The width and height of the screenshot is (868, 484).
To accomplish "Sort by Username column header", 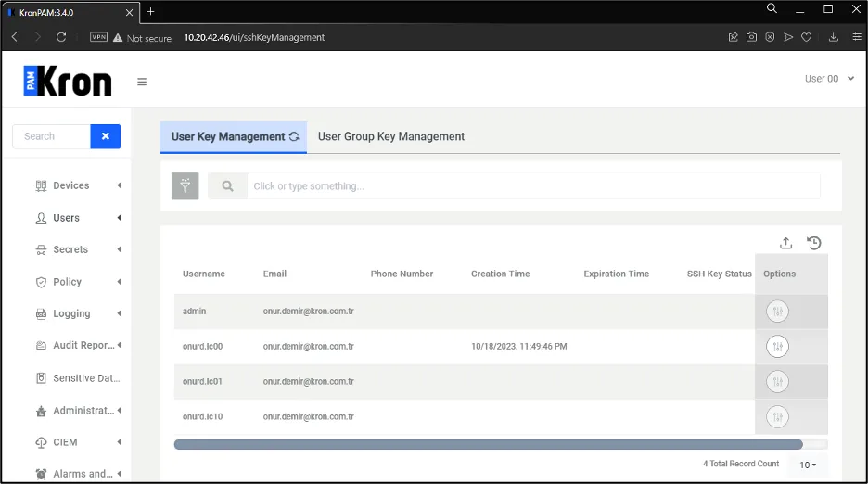I will (x=204, y=274).
